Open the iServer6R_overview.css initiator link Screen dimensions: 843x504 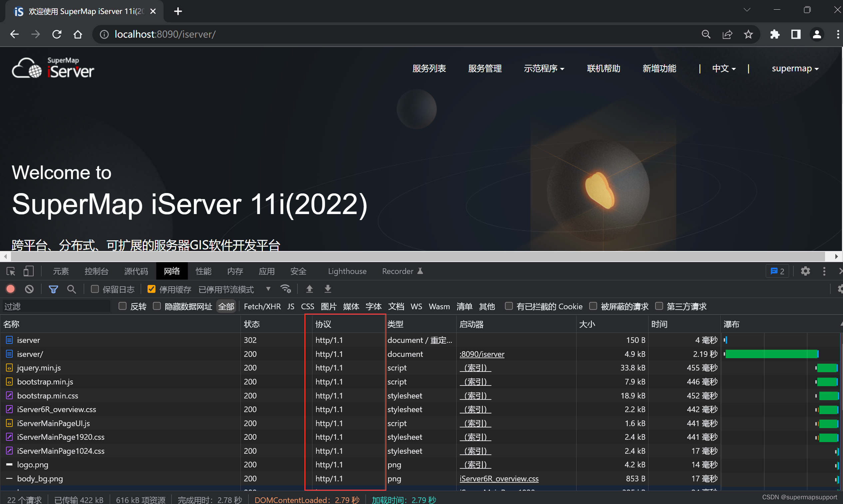pos(499,478)
